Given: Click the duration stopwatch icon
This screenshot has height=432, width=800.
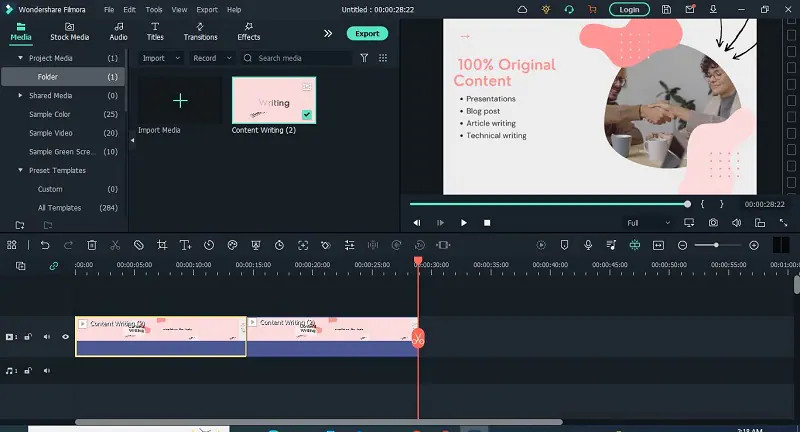Looking at the screenshot, I should (279, 245).
